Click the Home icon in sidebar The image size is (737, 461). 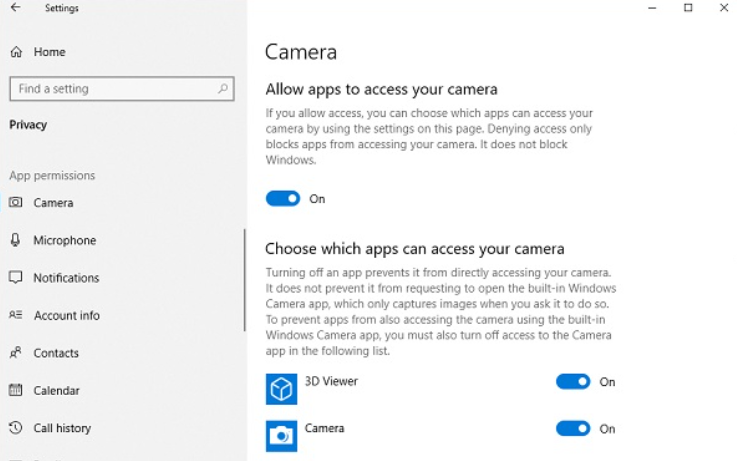pyautogui.click(x=16, y=52)
